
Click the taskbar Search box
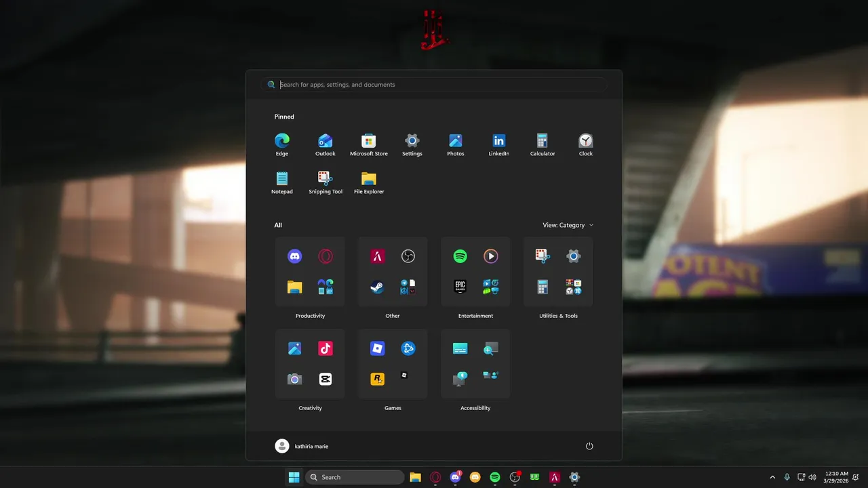(355, 477)
